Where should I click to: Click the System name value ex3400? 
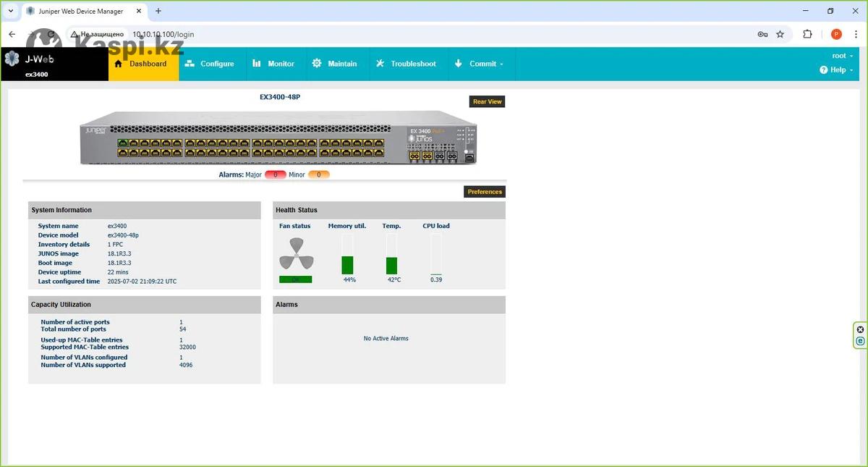[117, 227]
